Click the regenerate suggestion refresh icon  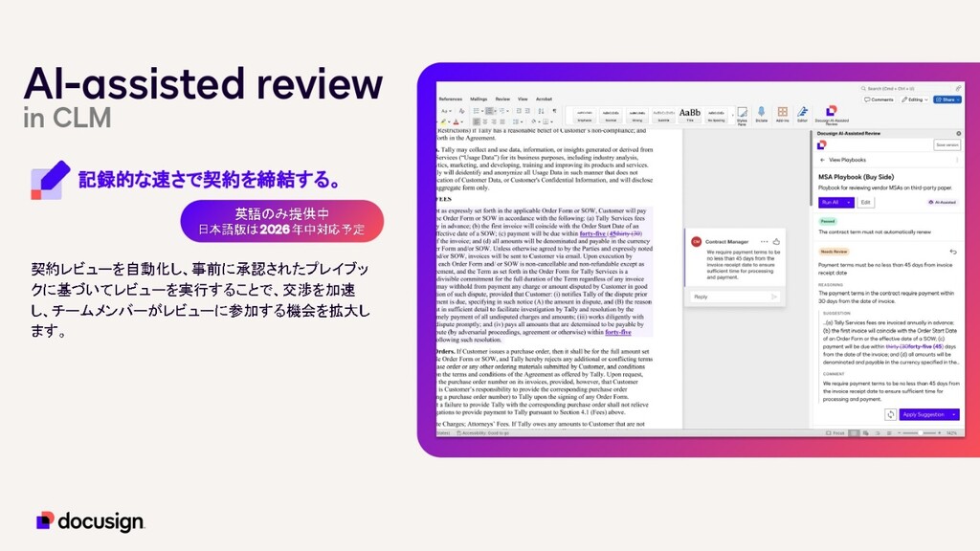pos(891,414)
